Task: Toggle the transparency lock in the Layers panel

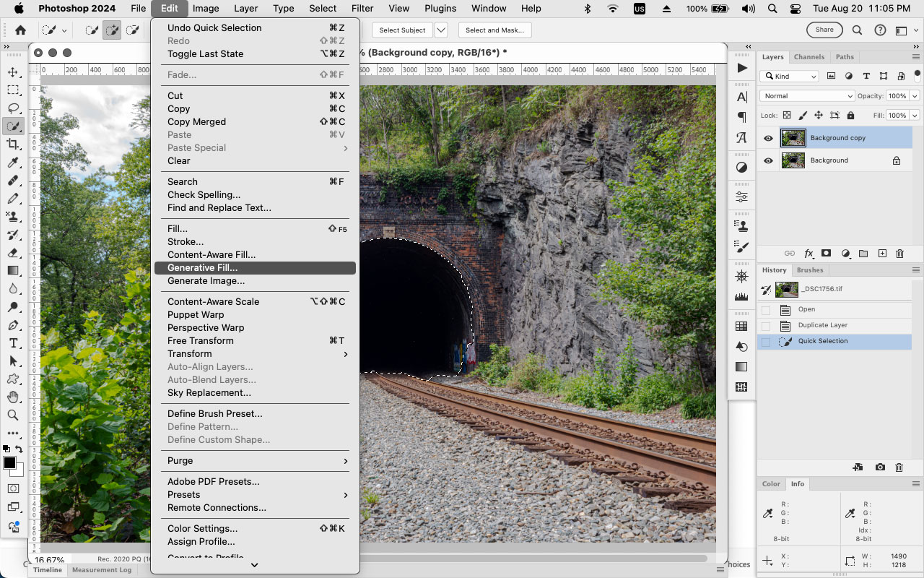Action: (785, 115)
